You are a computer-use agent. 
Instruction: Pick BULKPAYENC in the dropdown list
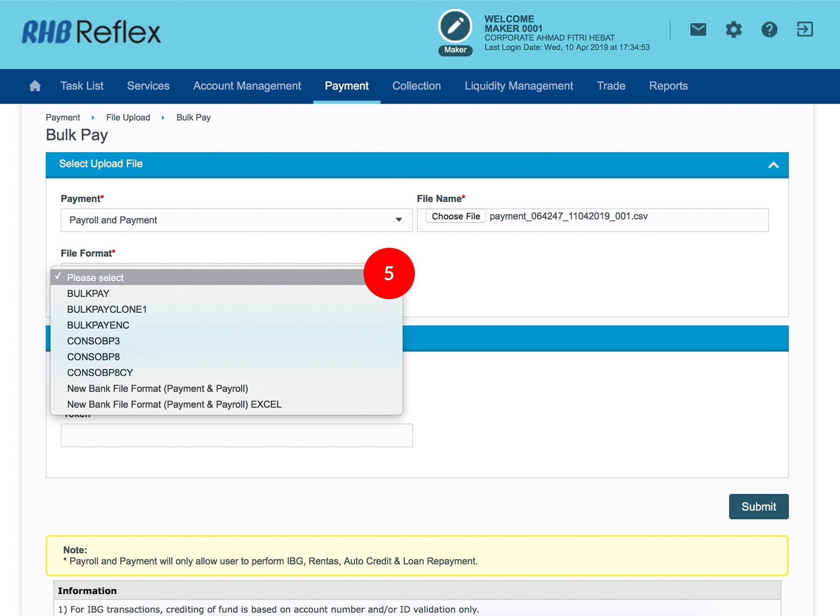pyautogui.click(x=98, y=325)
